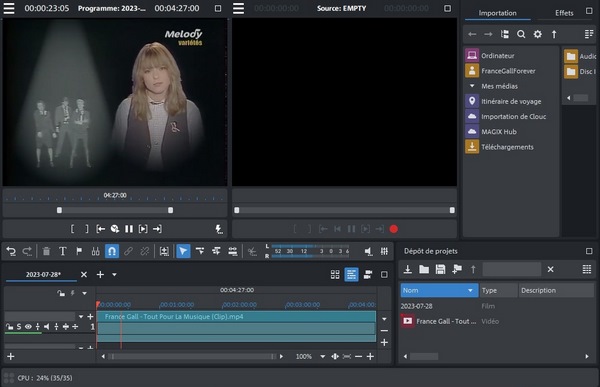The width and height of the screenshot is (600, 387).
Task: Click the red record button
Action: click(x=394, y=229)
